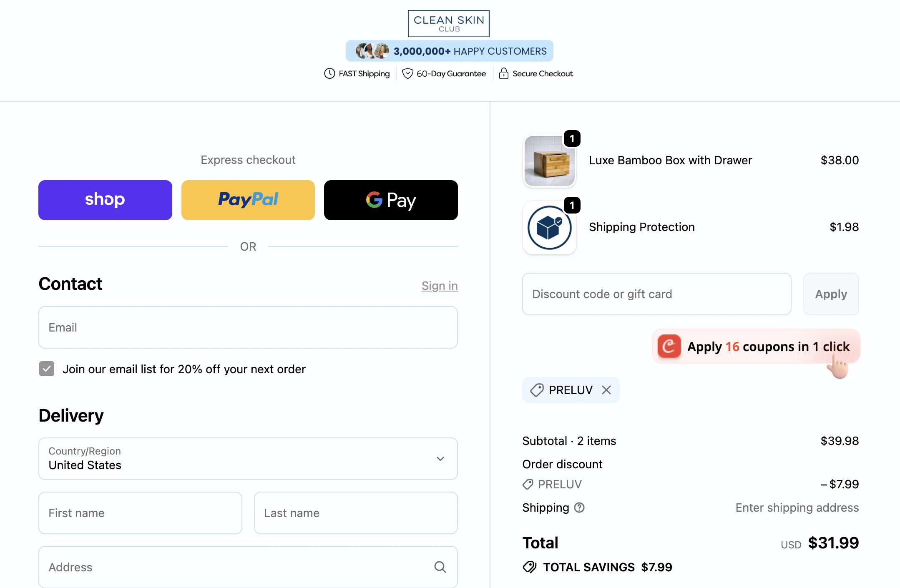Apply 16 coupons in 1 click
Image resolution: width=900 pixels, height=588 pixels.
[x=756, y=346]
